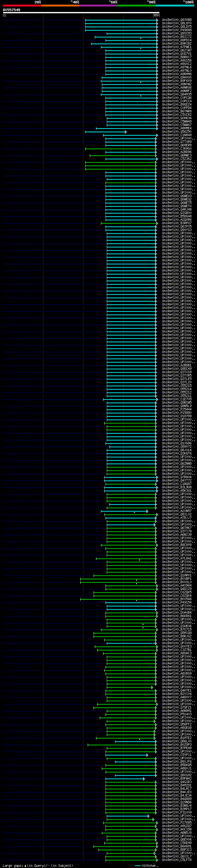Choose the UniRef100_C5XCR2 hit
The width and height of the screenshot is (197, 868).
coord(177,115)
